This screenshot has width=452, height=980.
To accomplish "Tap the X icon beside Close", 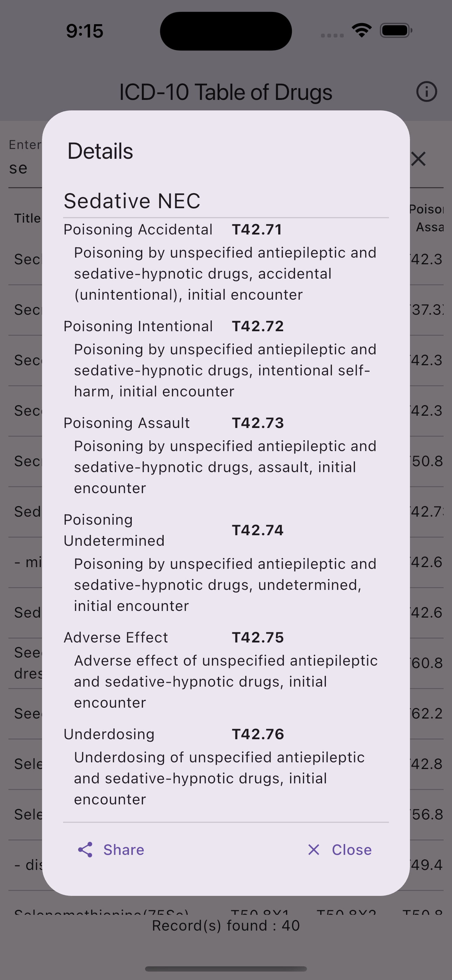I will pos(314,850).
